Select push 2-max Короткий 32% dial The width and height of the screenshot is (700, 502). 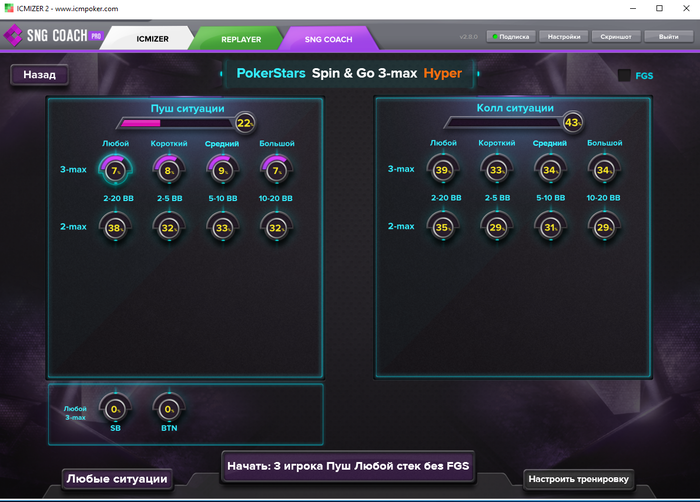pos(169,227)
